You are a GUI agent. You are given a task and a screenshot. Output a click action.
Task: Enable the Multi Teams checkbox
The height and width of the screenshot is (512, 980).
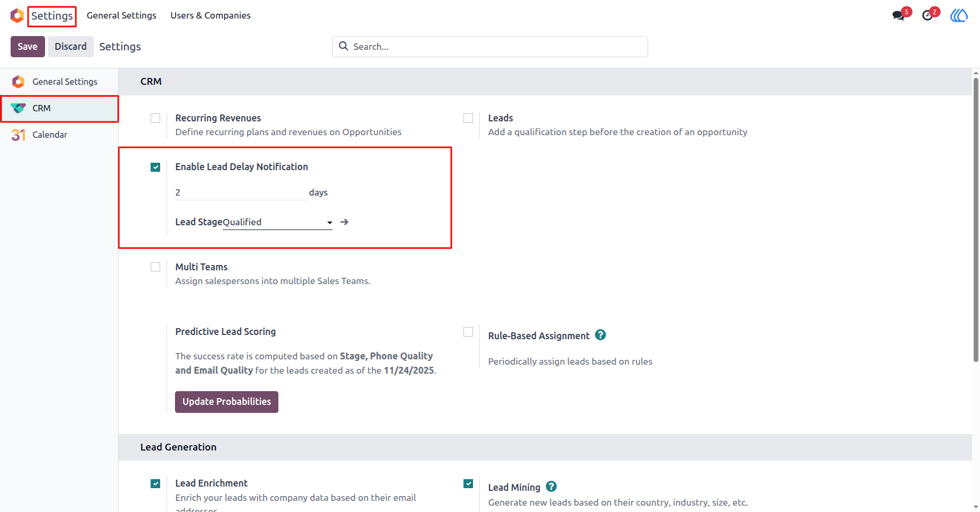(155, 267)
